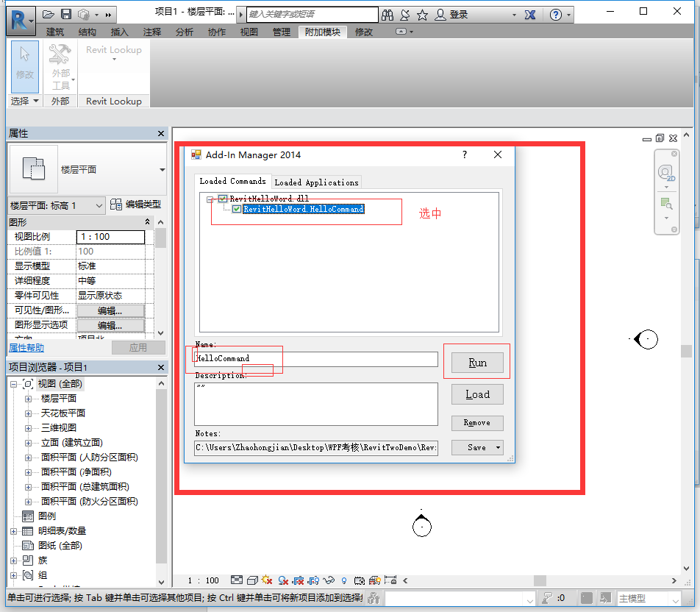Open the 楼层平面 type selector dropdown
Image resolution: width=700 pixels, height=612 pixels.
pos(162,170)
